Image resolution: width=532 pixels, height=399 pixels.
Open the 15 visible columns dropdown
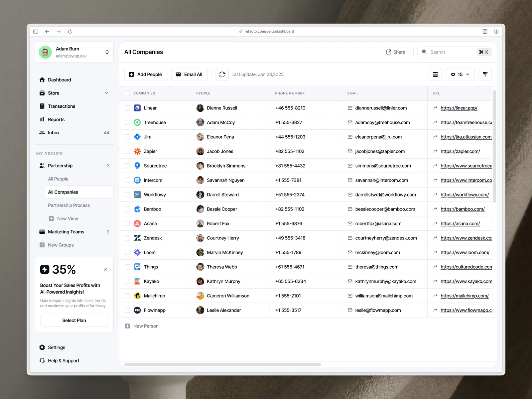pyautogui.click(x=460, y=74)
